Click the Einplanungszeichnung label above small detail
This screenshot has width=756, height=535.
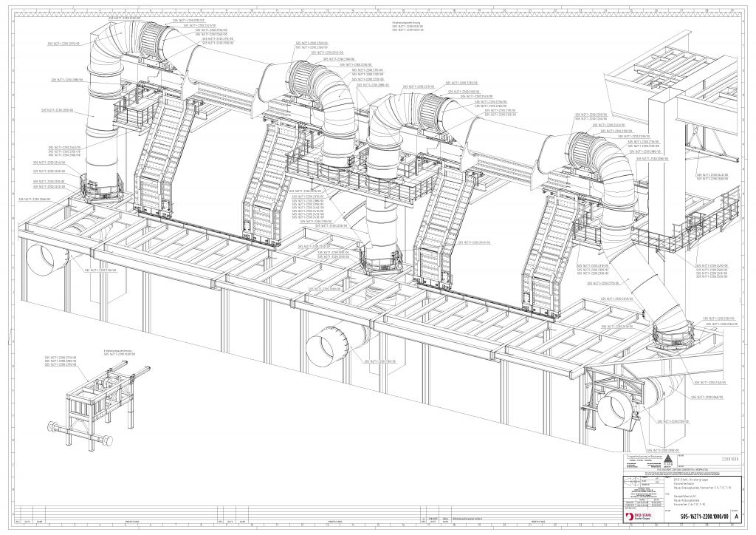tap(117, 351)
